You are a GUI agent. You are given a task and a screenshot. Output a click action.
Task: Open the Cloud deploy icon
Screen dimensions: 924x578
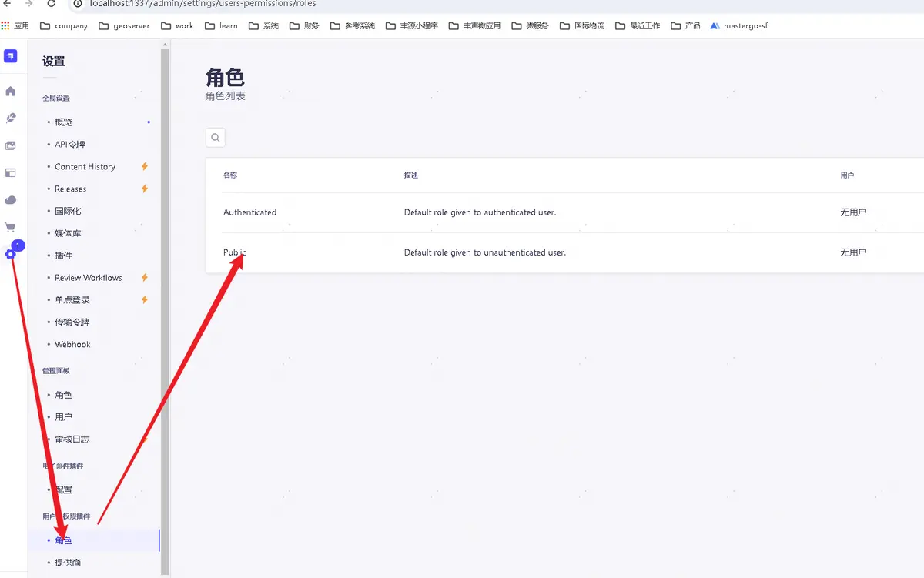[x=10, y=200]
